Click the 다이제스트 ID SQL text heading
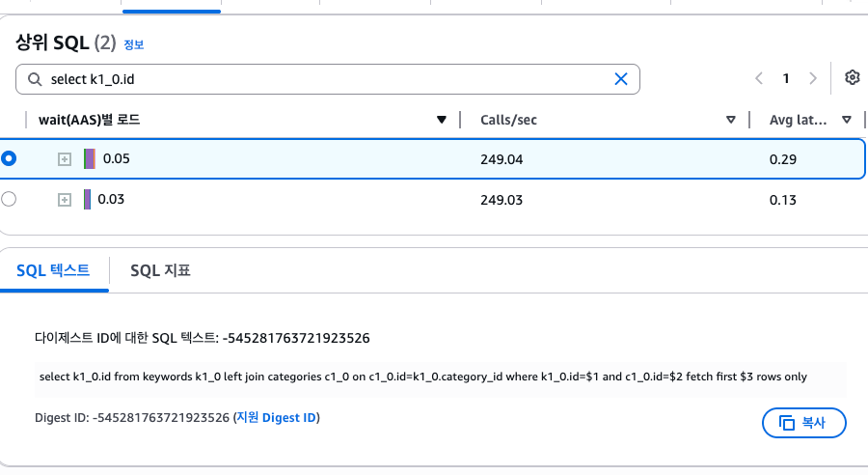This screenshot has width=868, height=475. pyautogui.click(x=203, y=338)
